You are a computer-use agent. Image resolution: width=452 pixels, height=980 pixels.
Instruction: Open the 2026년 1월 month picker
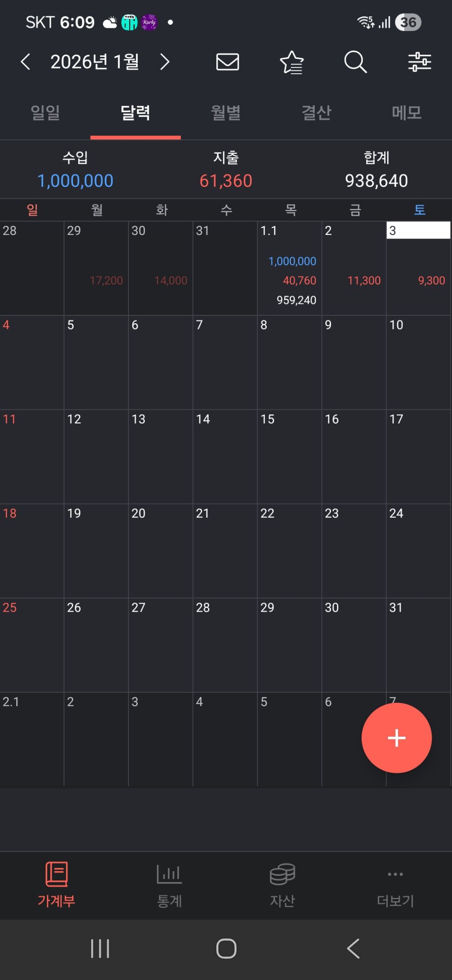[95, 62]
